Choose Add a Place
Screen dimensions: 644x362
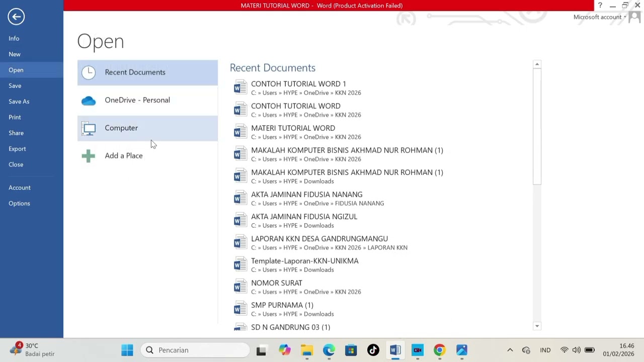[147, 156]
